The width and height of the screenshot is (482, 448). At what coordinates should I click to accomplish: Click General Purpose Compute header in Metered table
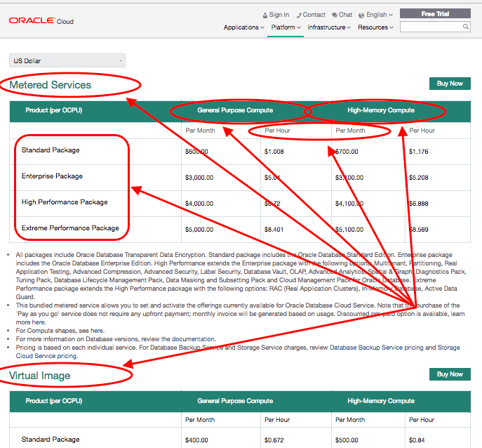click(235, 110)
